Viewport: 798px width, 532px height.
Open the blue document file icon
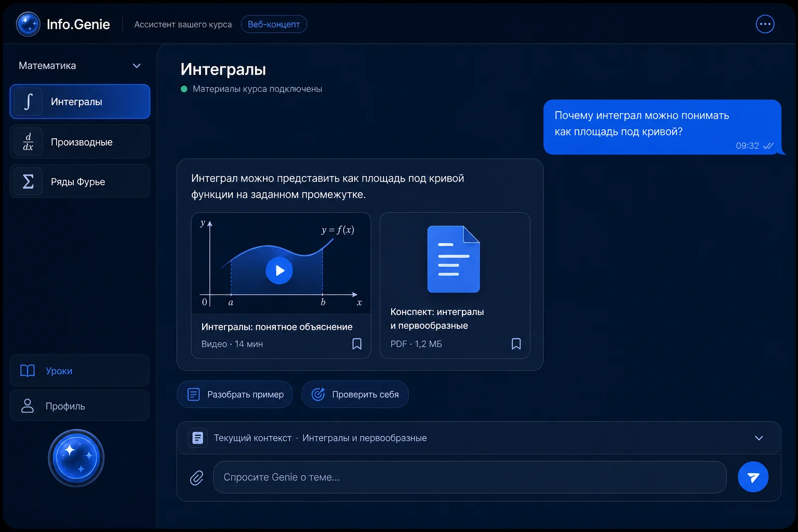(454, 259)
